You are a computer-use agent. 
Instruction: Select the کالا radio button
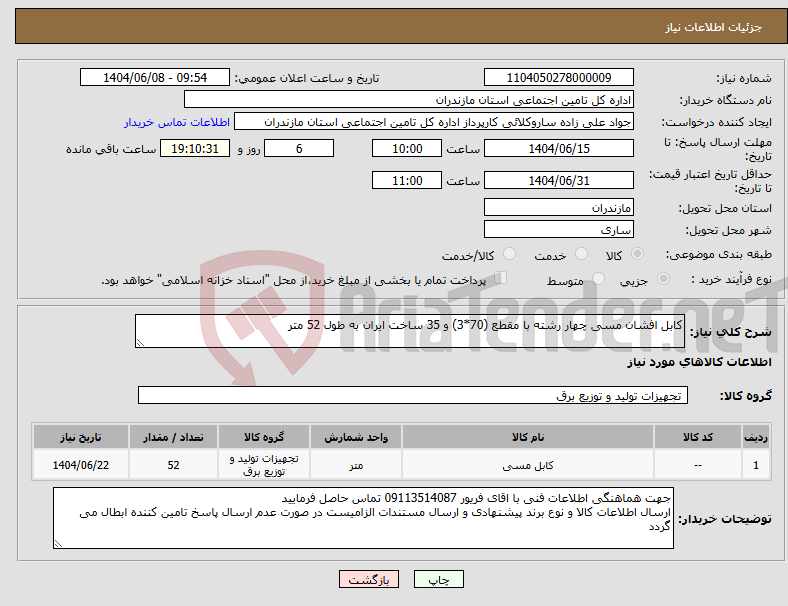637,254
